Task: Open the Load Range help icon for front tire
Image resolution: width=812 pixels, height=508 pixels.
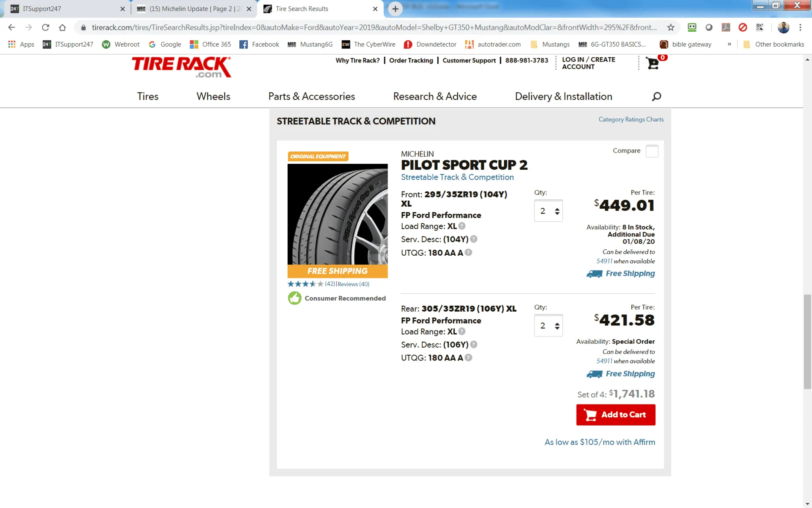Action: 462,226
